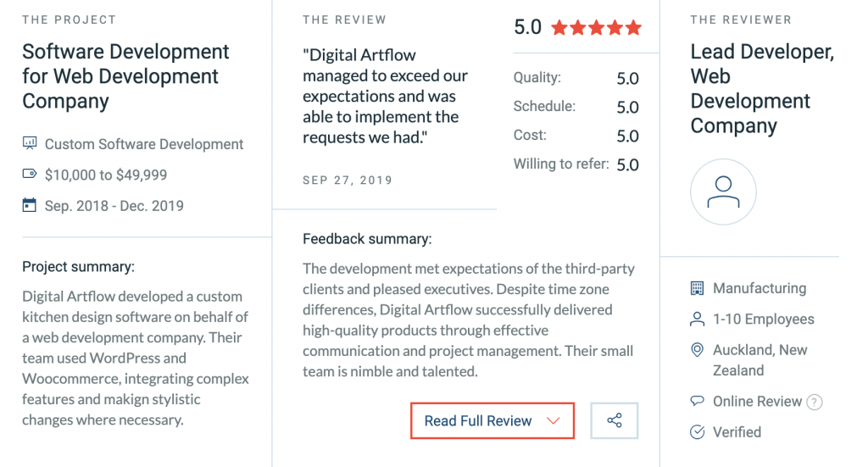Screen dimensions: 868x467
Task: Click the building icon next to Manufacturing
Action: coord(697,287)
